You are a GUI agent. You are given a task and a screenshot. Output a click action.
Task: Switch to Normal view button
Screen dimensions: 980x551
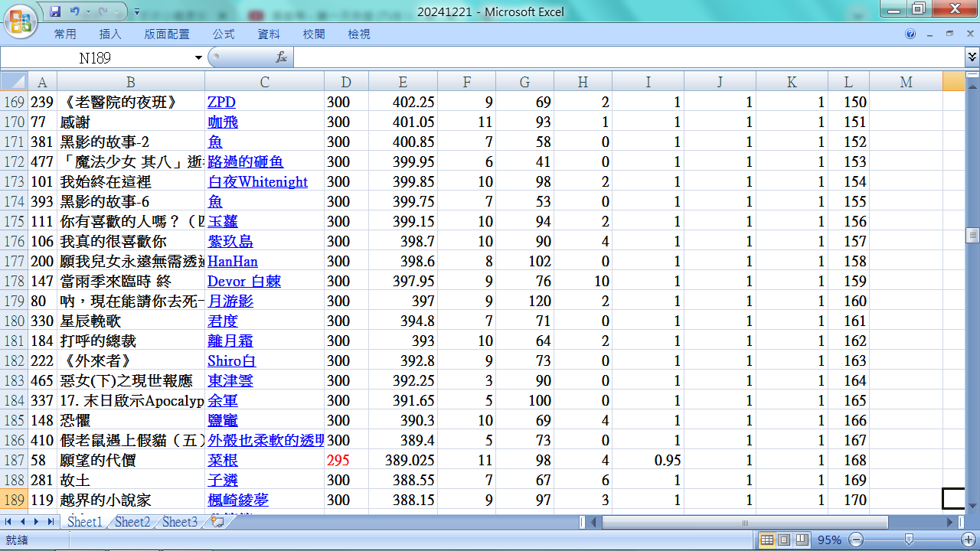[x=766, y=540]
